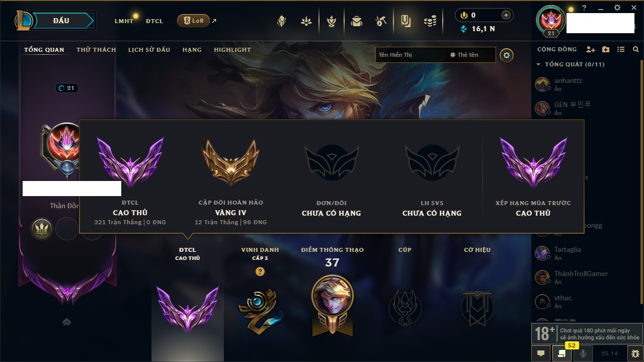
Task: Click the ĐẤU play button
Action: point(61,21)
